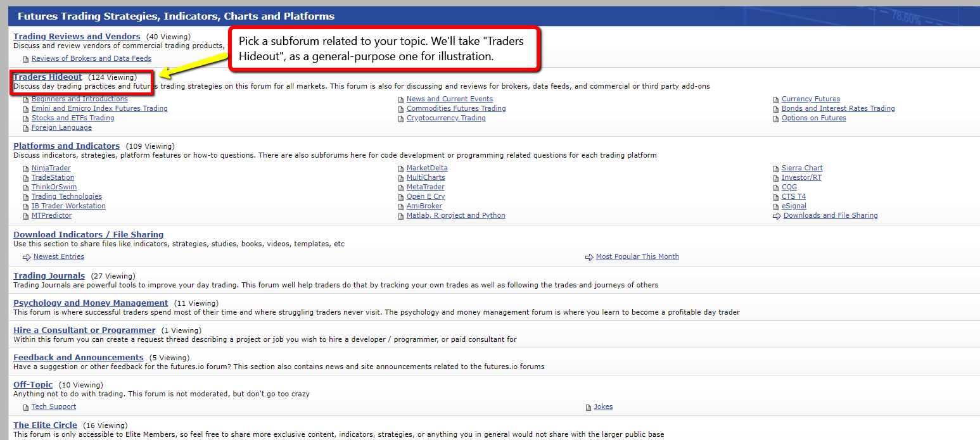Image resolution: width=980 pixels, height=440 pixels.
Task: Click the page icon beside MTPredictor
Action: point(26,216)
